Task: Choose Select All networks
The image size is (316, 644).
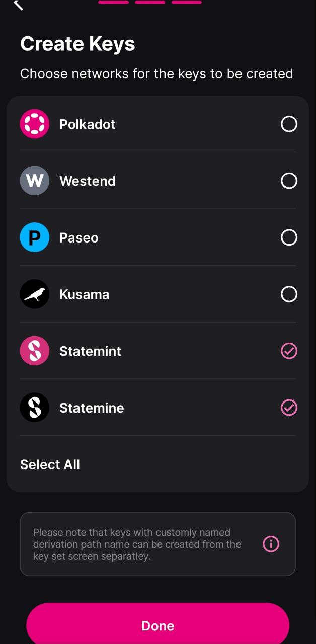Action: (50, 464)
